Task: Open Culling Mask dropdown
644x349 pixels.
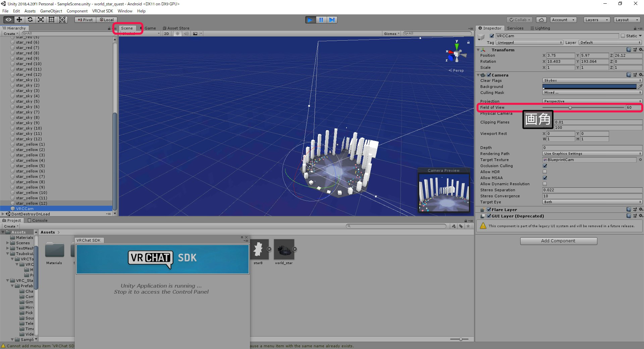Action: pyautogui.click(x=592, y=93)
